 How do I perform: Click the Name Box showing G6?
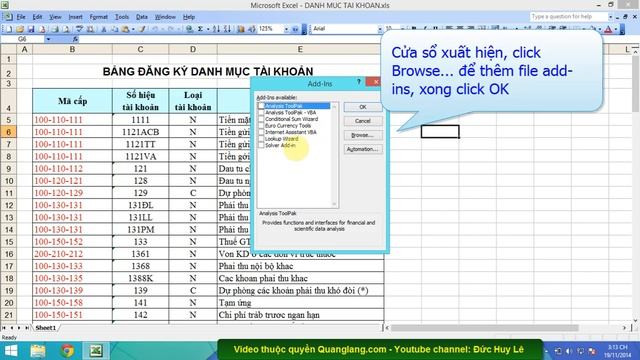click(23, 39)
